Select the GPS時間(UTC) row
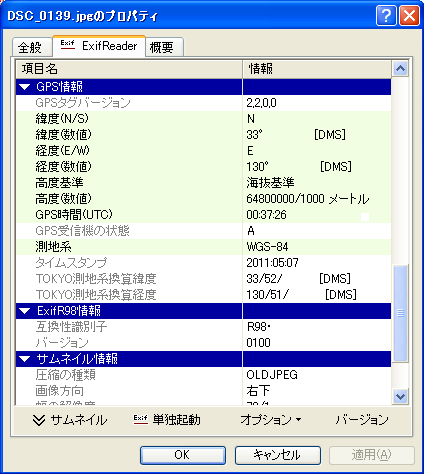This screenshot has height=474, width=424. click(x=203, y=215)
